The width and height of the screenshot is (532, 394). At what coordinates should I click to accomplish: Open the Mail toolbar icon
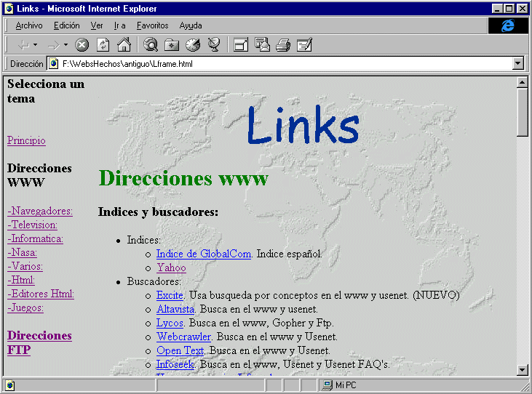coord(262,45)
